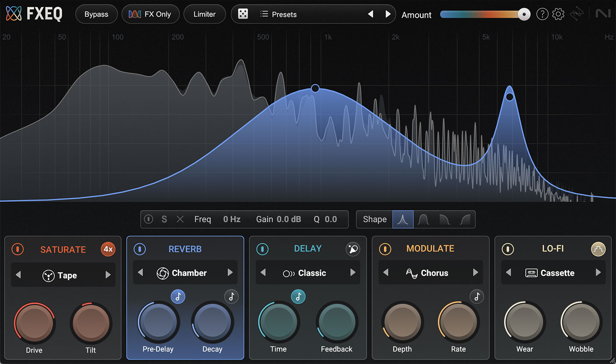This screenshot has height=364, width=616.
Task: Click the Modulate Depth knob
Action: (x=402, y=322)
